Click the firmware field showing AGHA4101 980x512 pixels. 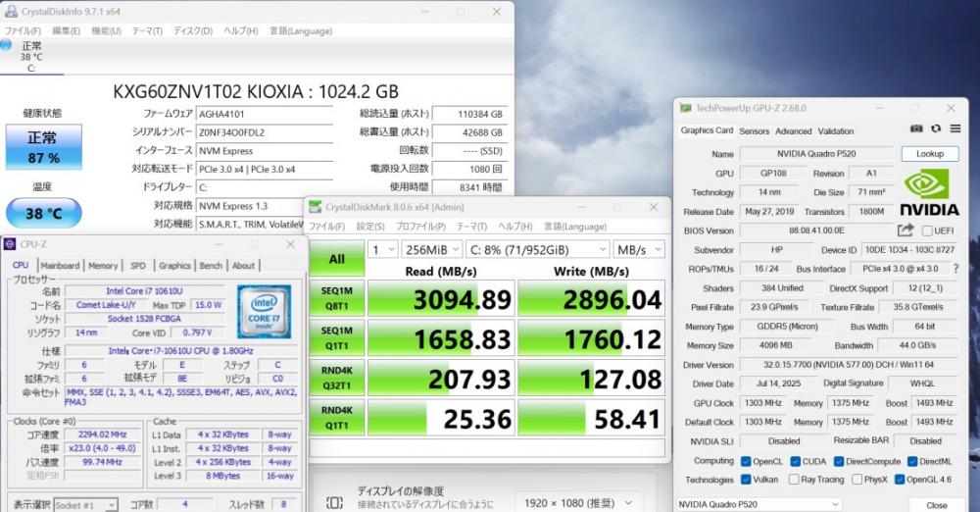coord(265,114)
